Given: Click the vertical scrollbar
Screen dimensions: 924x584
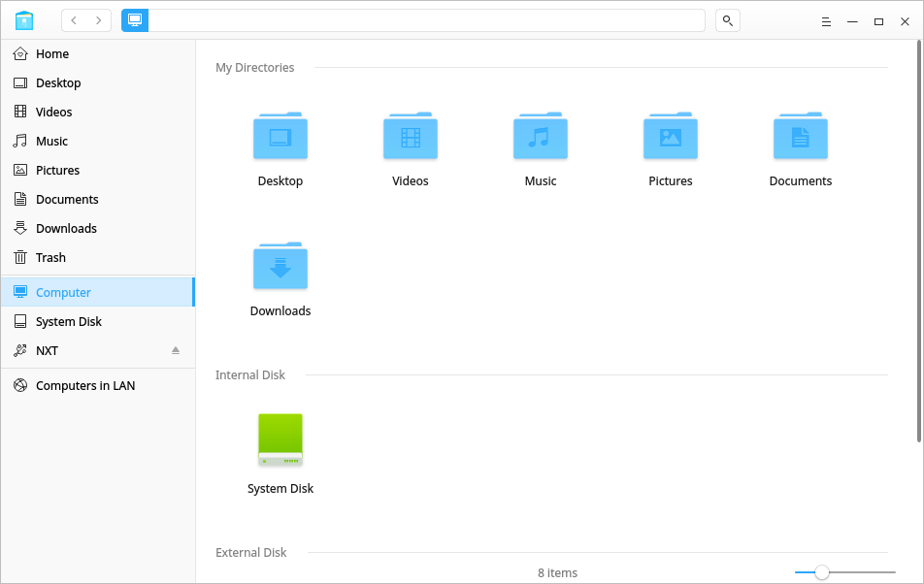Looking at the screenshot, I should (919, 242).
